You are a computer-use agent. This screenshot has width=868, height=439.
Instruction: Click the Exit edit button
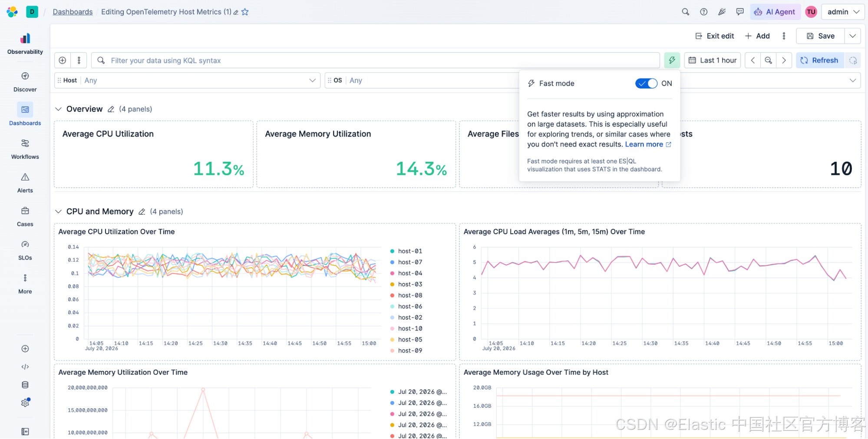click(x=714, y=36)
